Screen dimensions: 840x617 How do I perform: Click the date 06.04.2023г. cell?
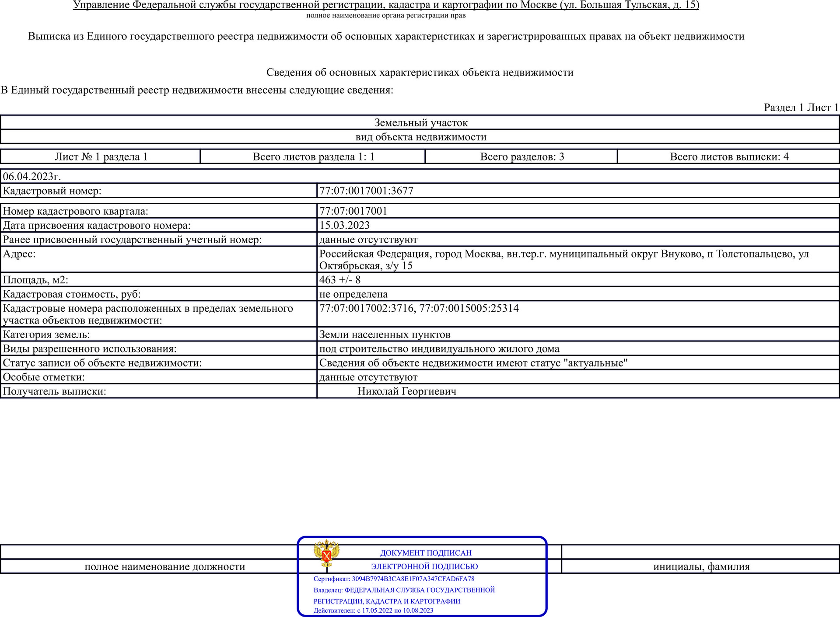[x=32, y=176]
